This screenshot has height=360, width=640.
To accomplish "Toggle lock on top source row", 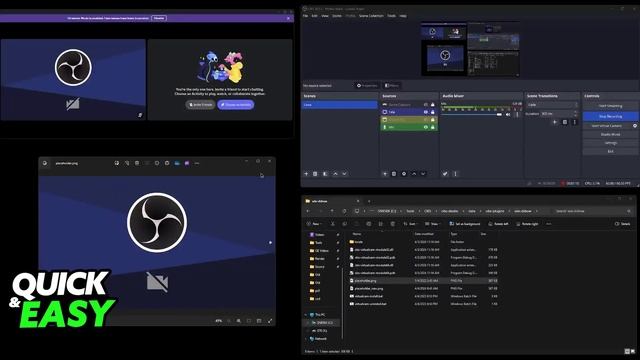I will point(433,105).
